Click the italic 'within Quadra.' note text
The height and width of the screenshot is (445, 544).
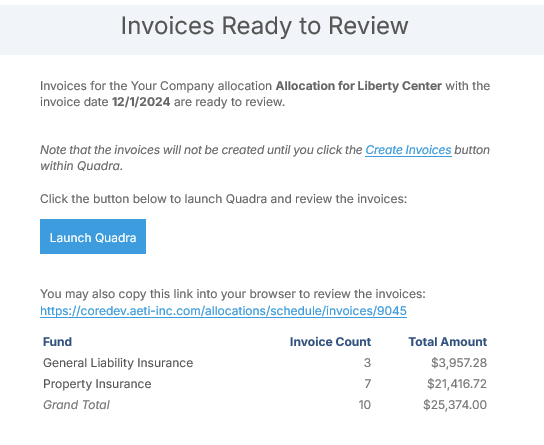pos(82,166)
